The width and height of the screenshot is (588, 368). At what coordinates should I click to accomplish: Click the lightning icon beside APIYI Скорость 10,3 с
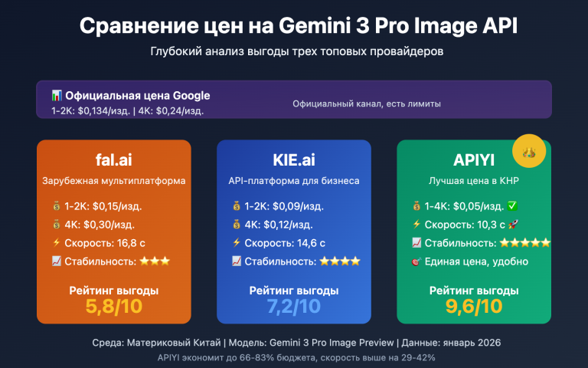(416, 224)
